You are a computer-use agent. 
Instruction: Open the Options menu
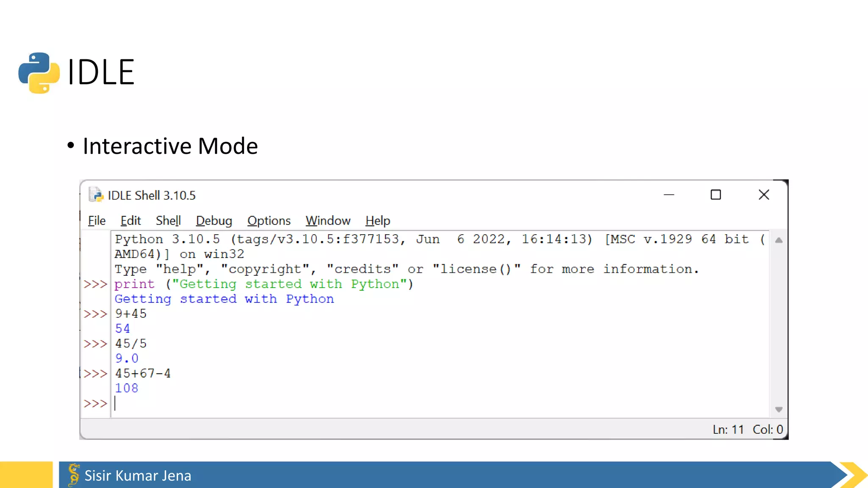269,221
